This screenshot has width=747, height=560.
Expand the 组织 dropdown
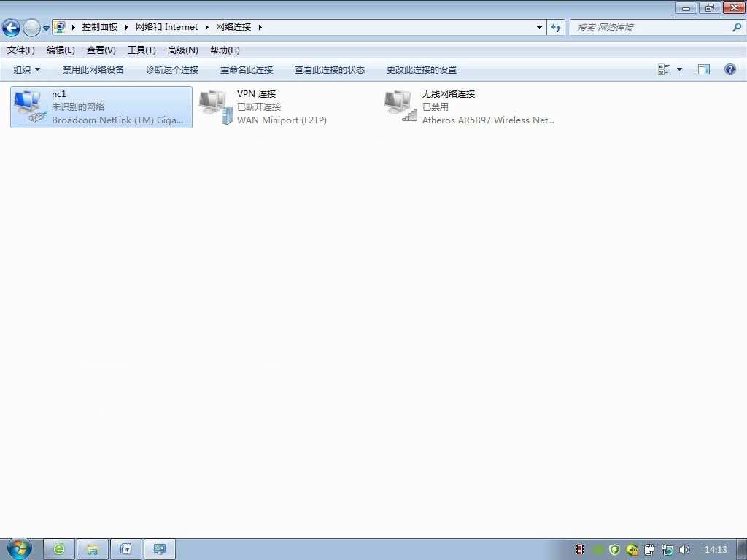pyautogui.click(x=27, y=69)
